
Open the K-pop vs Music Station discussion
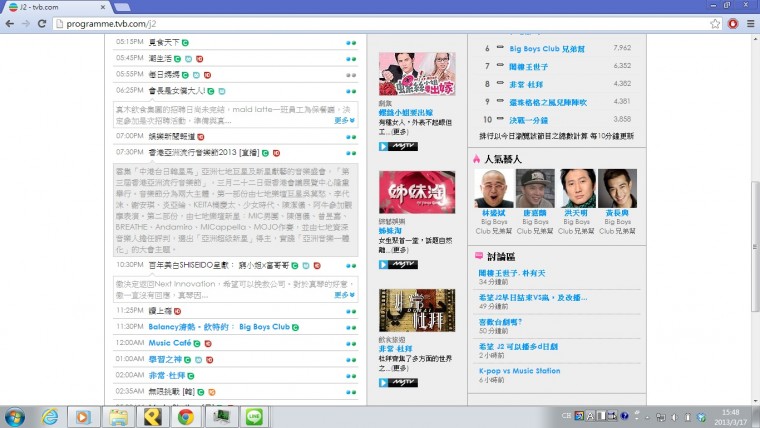tap(519, 371)
